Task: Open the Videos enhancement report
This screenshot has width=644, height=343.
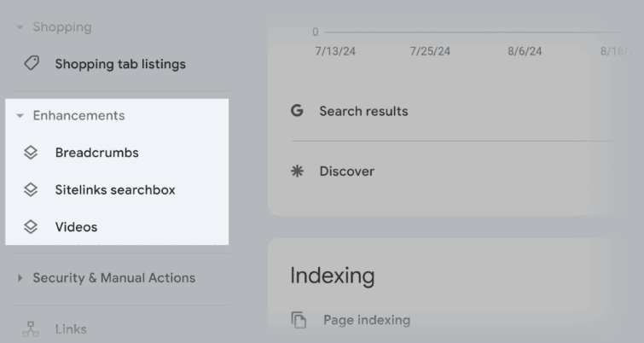Action: [77, 227]
